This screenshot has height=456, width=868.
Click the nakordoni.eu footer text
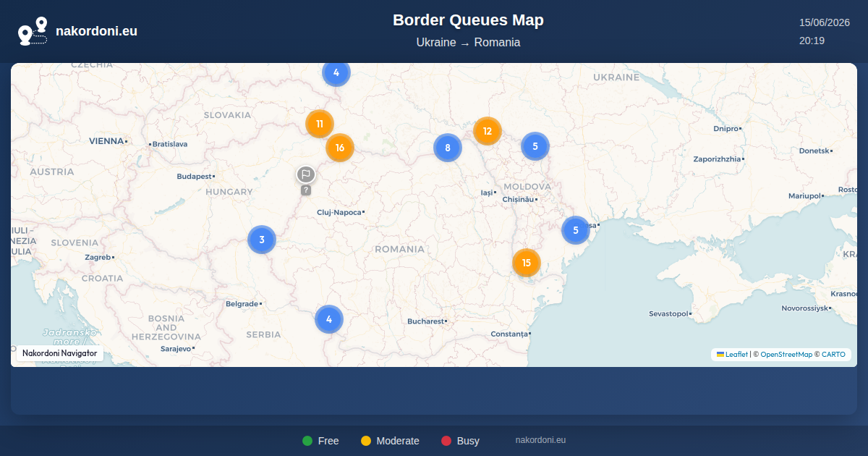point(540,440)
